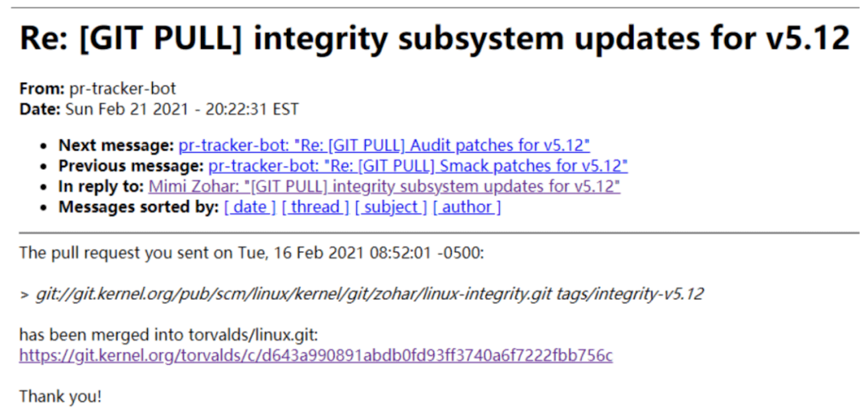Click the 'The pull request you sent' line
This screenshot has height=417, width=868.
coord(252,253)
